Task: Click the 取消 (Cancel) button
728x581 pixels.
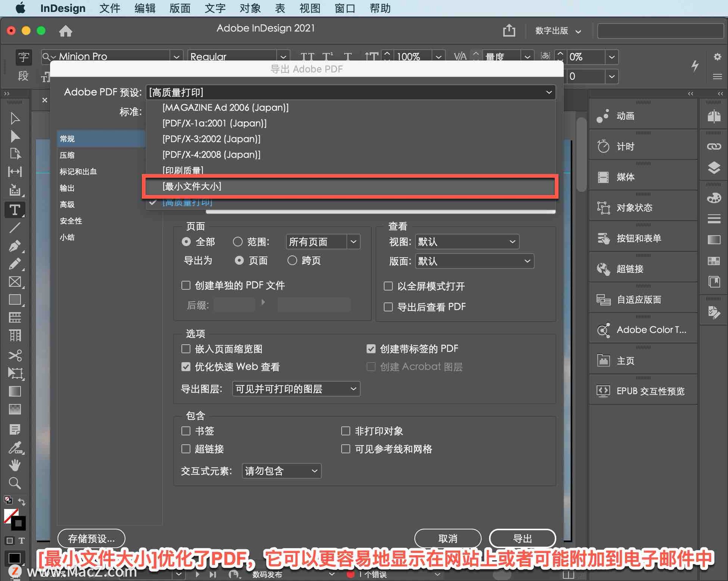Action: click(x=448, y=538)
